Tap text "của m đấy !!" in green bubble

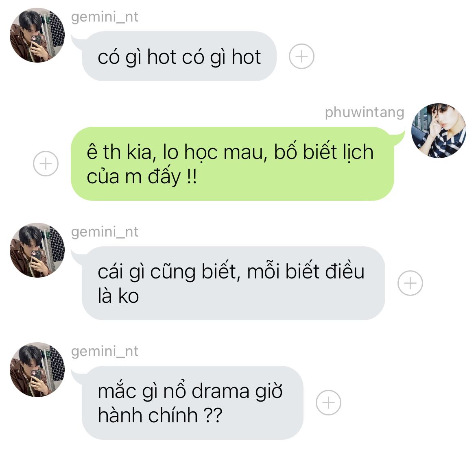[142, 176]
